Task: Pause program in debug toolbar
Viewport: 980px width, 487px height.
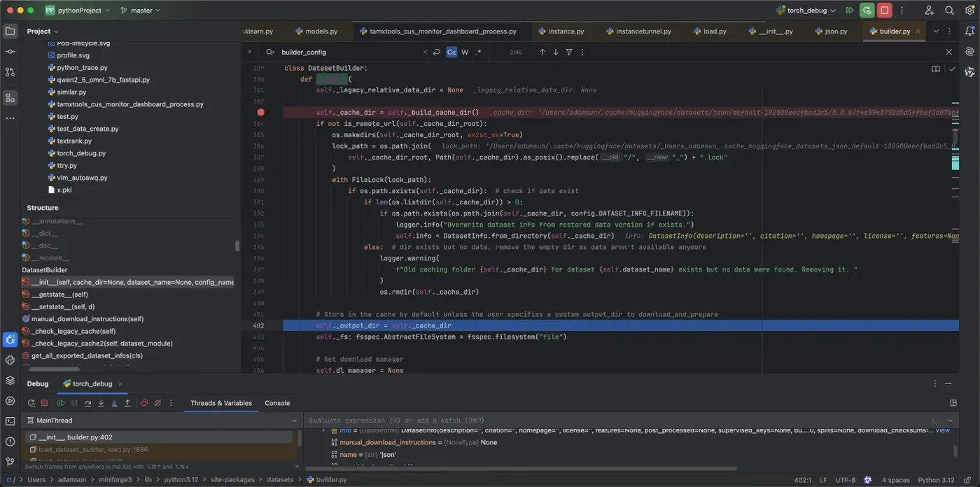Action: 74,403
